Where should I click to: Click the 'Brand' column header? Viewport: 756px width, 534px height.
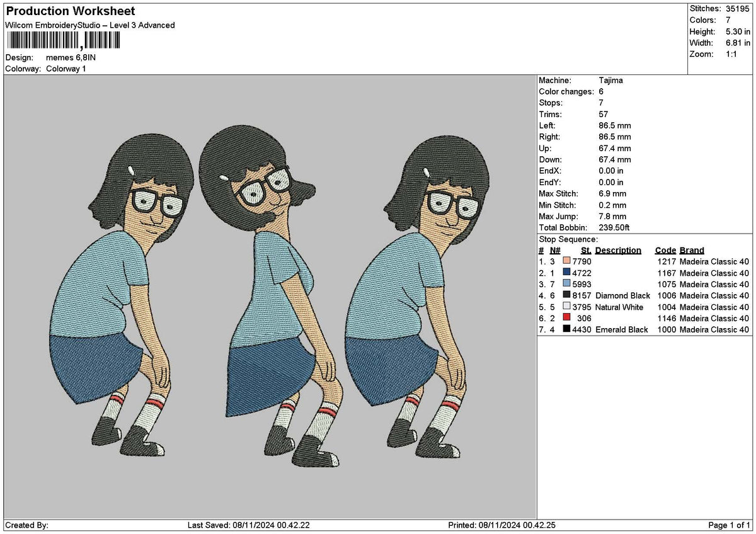point(692,250)
